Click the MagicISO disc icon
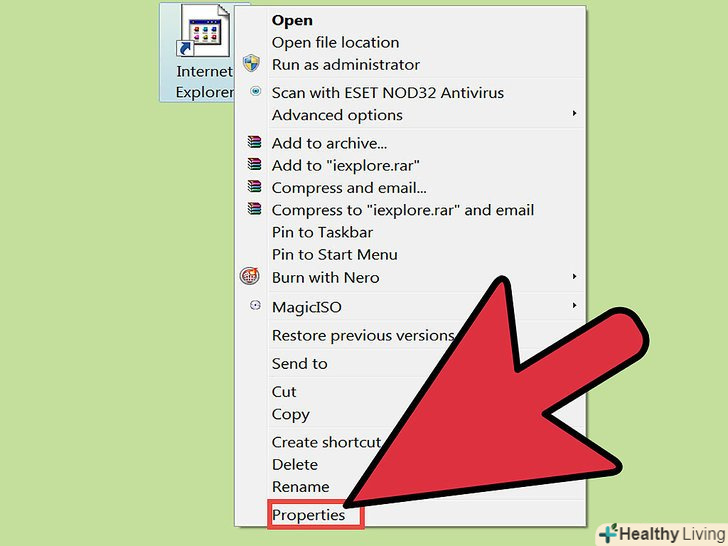The height and width of the screenshot is (546, 728). (x=255, y=305)
